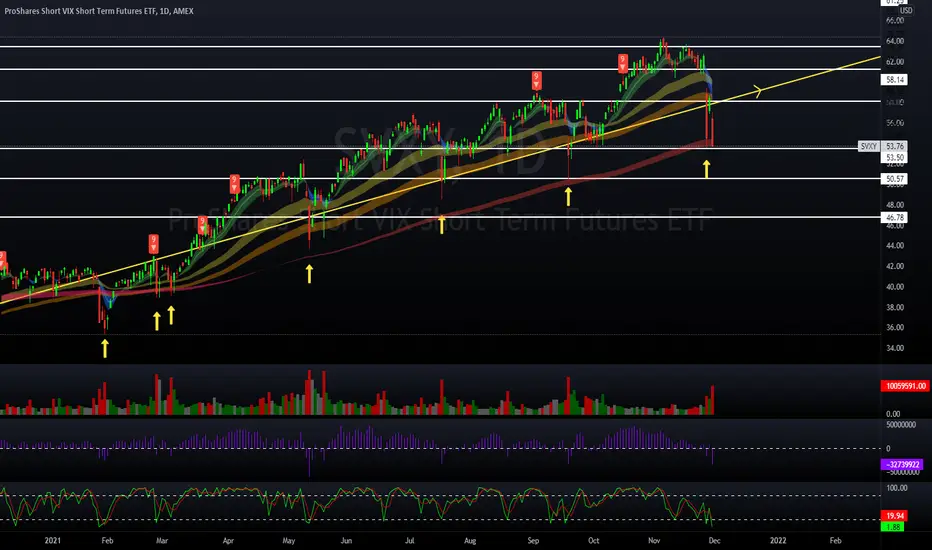This screenshot has width=932, height=550.
Task: Click the 50.57 price level label
Action: coord(895,179)
